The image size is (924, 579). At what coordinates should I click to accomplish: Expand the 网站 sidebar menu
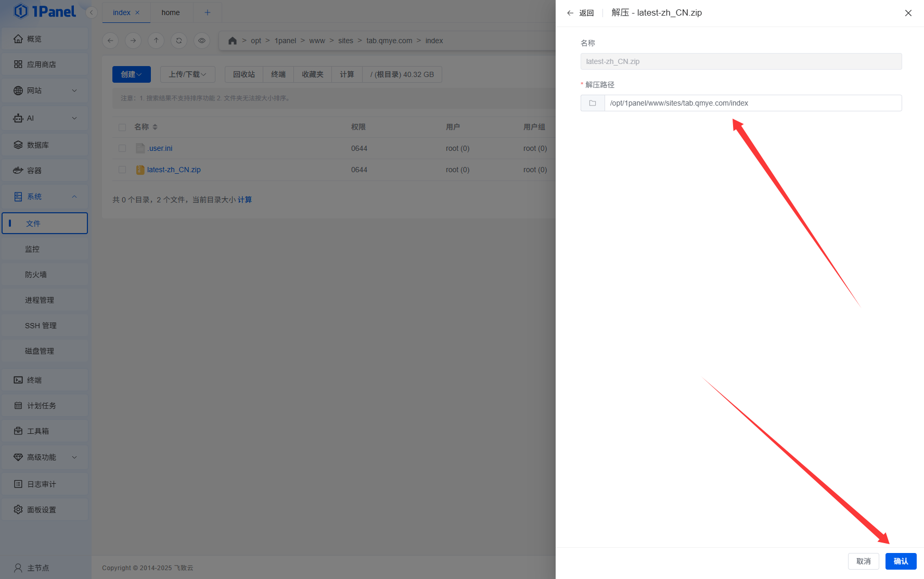pyautogui.click(x=45, y=91)
